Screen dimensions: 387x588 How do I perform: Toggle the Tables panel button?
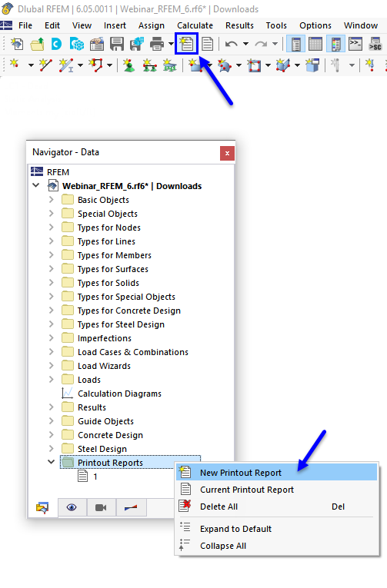[315, 44]
